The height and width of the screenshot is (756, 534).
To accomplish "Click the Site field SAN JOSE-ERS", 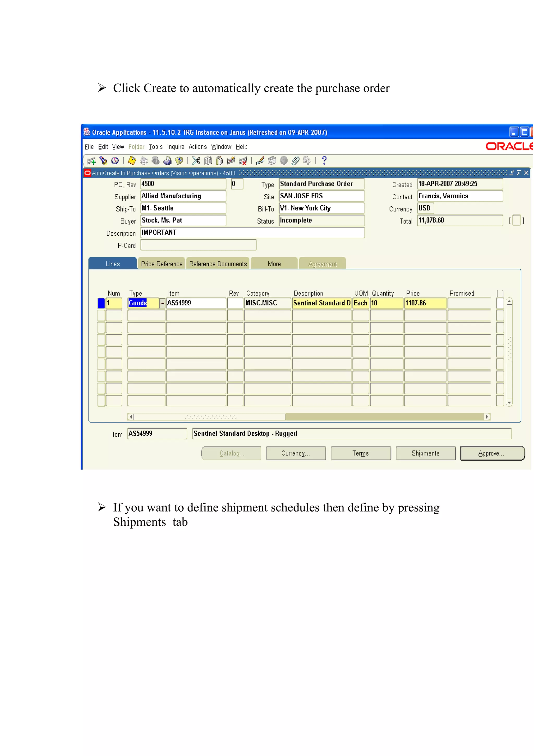I will [321, 196].
